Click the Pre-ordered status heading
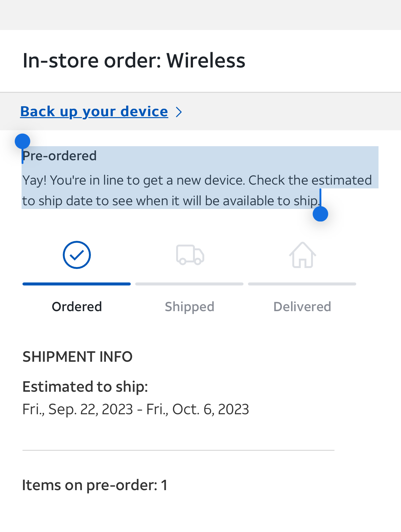Image resolution: width=401 pixels, height=532 pixels. tap(60, 156)
